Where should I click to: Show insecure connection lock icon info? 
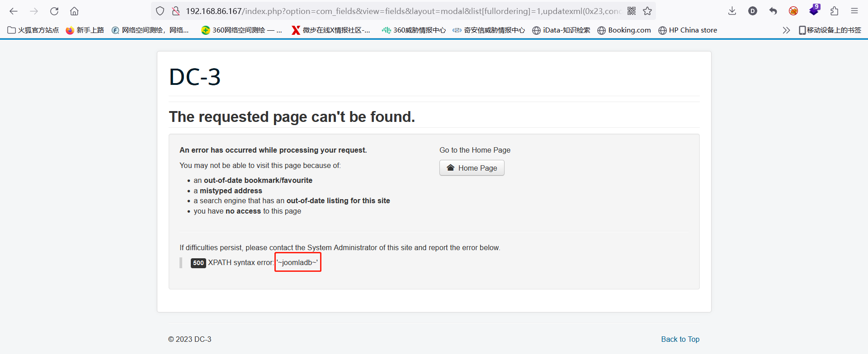click(x=176, y=11)
